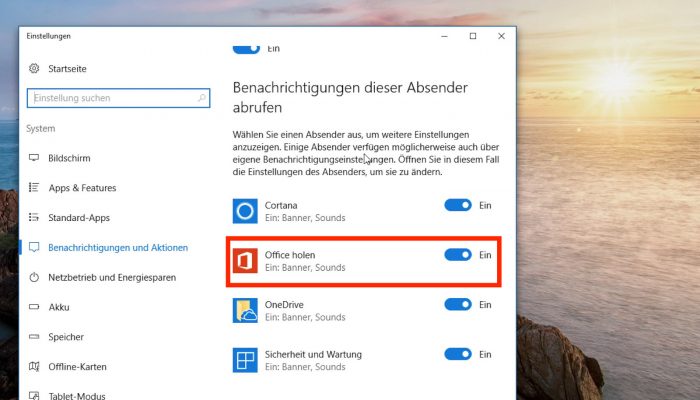
Task: Click the Sicherheit und Wartung icon
Action: click(x=245, y=360)
